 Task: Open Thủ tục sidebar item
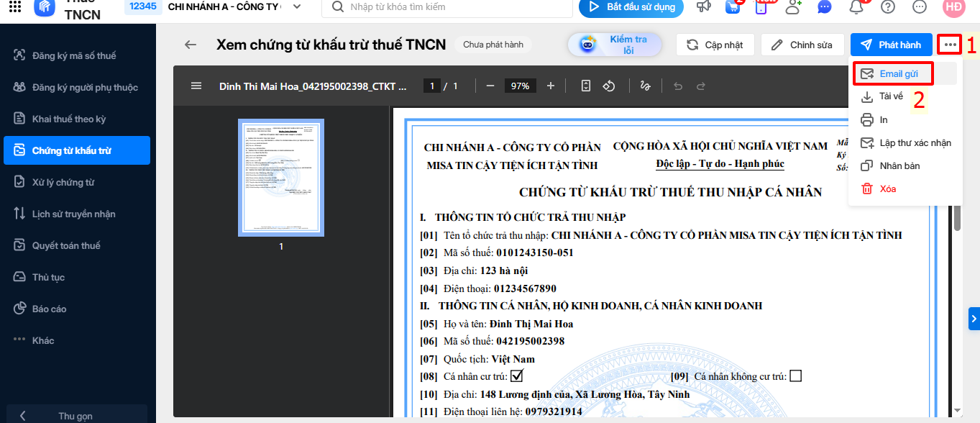[x=77, y=277]
